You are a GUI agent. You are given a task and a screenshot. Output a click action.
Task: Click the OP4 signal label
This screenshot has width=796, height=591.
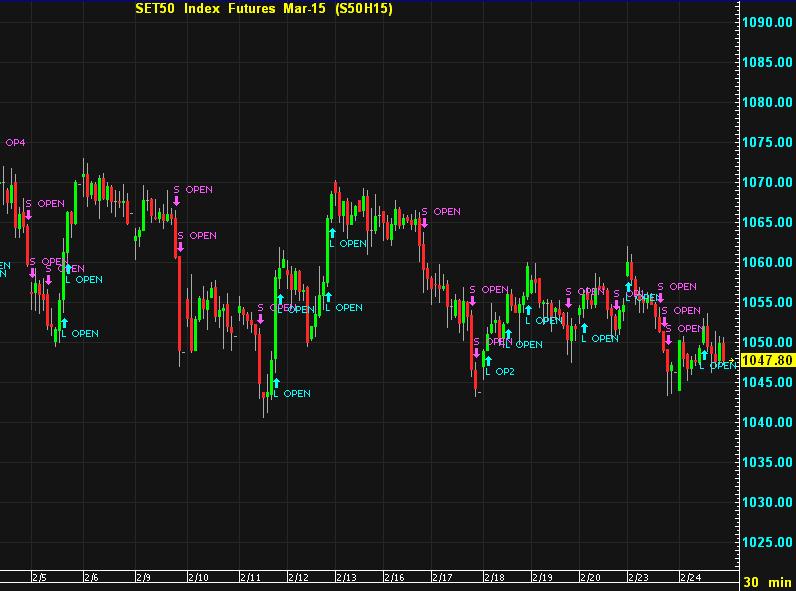[15, 143]
